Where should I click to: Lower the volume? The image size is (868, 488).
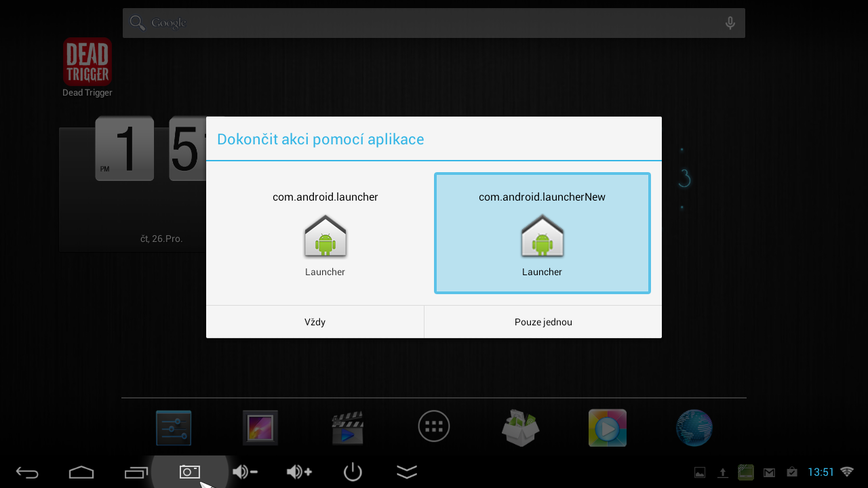(x=244, y=472)
